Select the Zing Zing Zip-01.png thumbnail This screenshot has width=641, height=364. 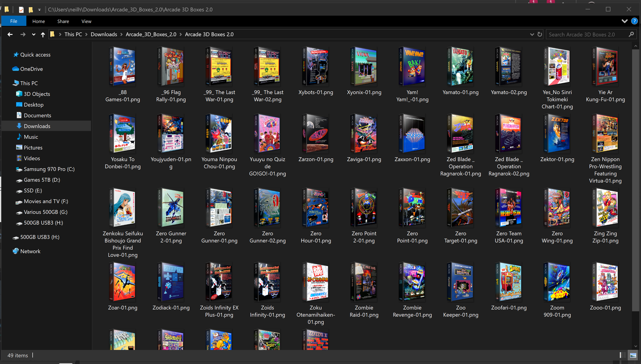(605, 208)
